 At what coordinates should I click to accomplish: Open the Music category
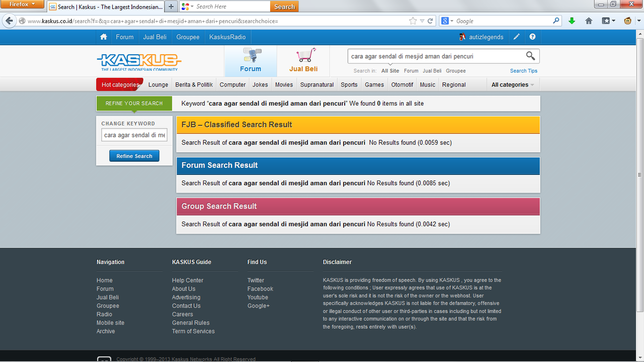click(428, 84)
